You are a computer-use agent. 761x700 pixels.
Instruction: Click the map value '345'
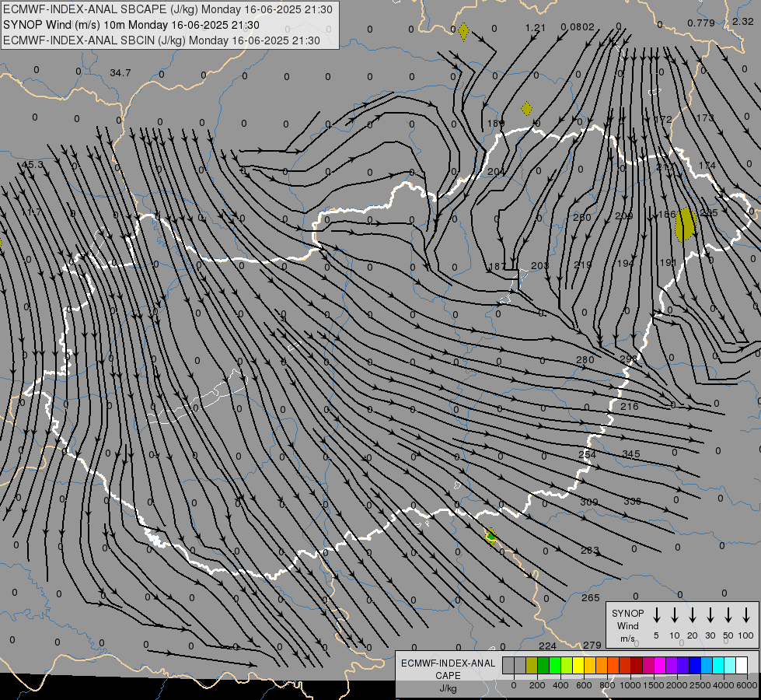[631, 454]
